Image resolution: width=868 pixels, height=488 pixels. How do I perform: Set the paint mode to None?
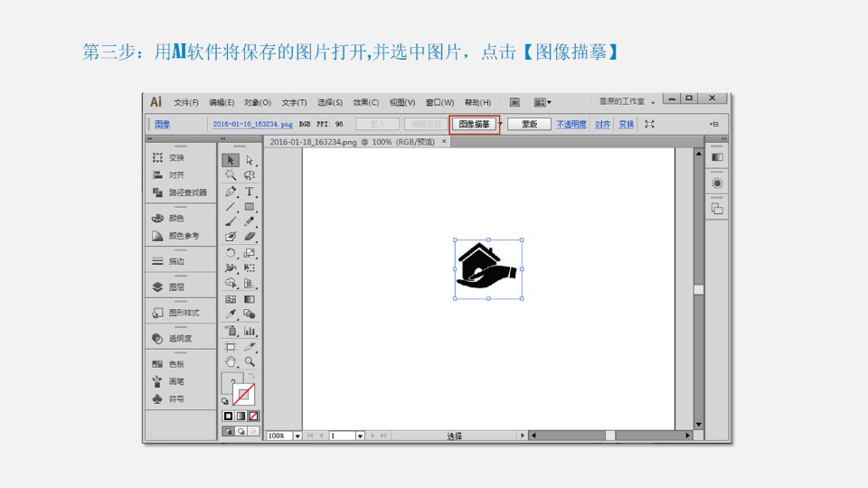coord(254,416)
